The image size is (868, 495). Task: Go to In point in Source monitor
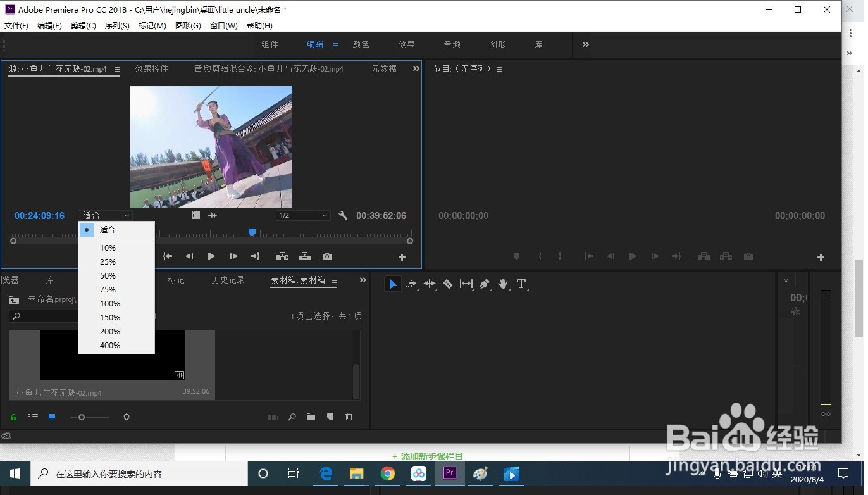click(168, 256)
